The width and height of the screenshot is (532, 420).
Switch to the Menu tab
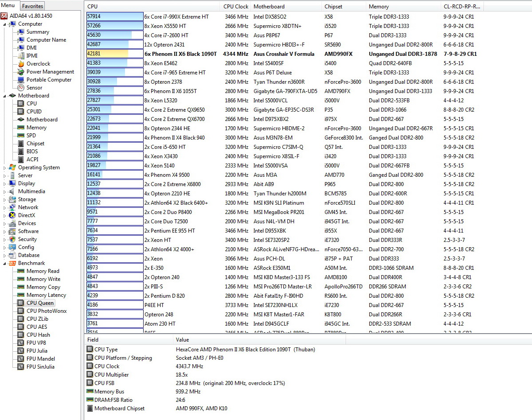(8, 6)
